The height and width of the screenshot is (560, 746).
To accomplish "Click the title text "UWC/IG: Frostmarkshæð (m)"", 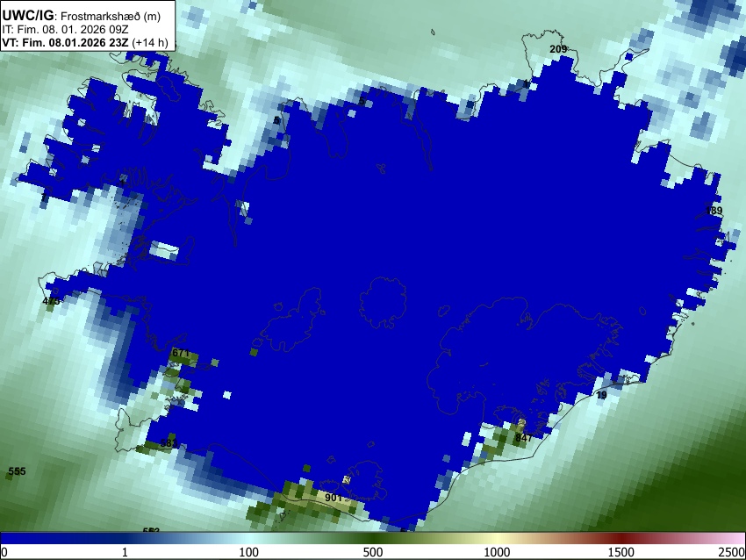I will 82,16.
